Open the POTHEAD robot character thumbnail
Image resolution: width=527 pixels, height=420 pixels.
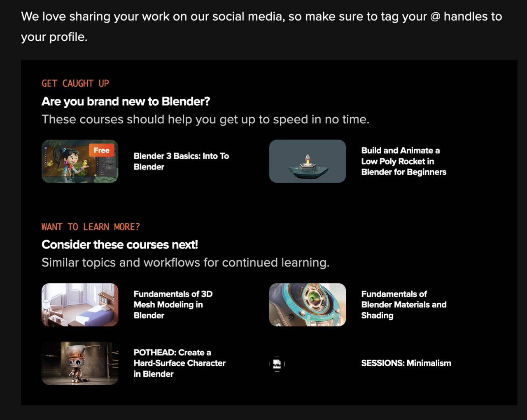[x=80, y=363]
